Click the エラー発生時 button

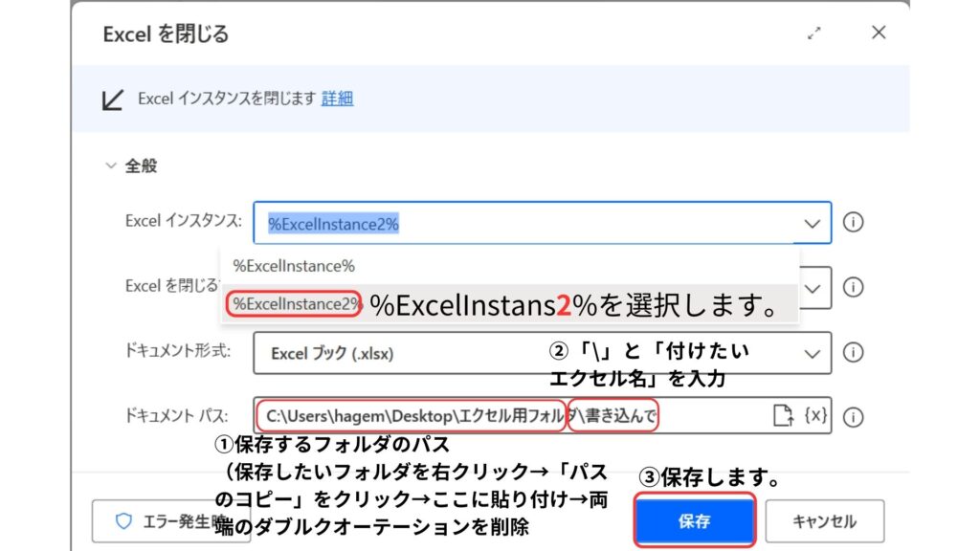(x=170, y=521)
